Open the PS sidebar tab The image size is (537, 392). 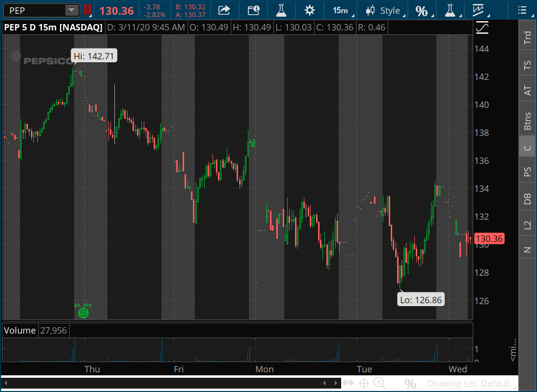[527, 172]
